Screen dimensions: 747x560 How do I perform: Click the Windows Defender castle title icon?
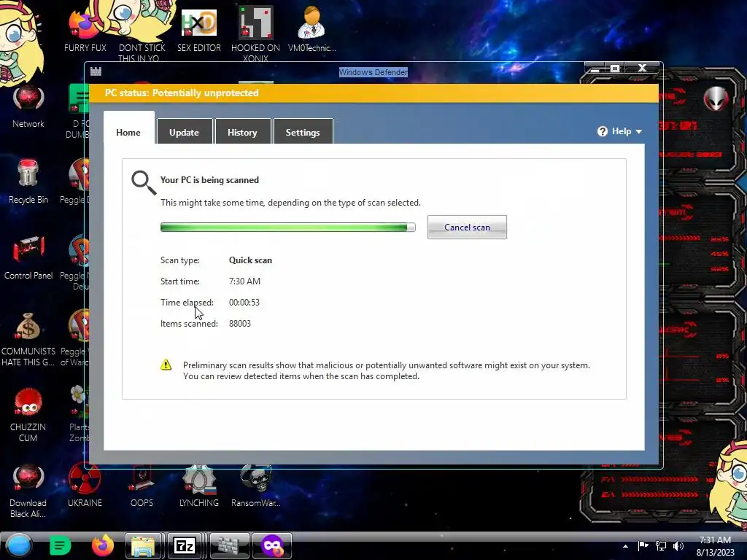96,71
